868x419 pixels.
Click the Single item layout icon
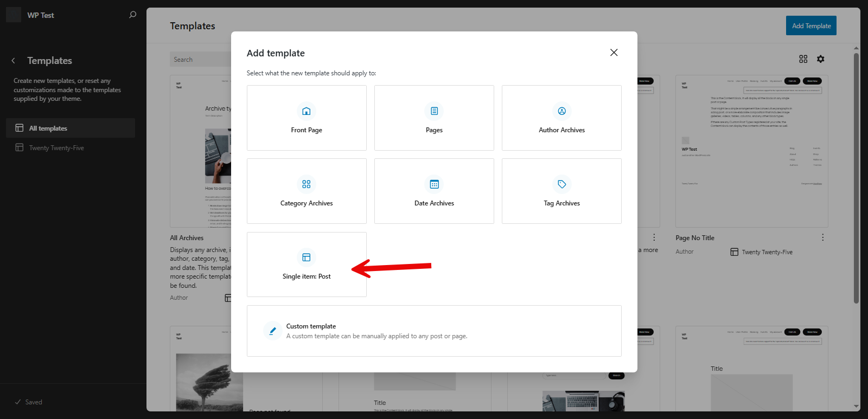(x=307, y=257)
